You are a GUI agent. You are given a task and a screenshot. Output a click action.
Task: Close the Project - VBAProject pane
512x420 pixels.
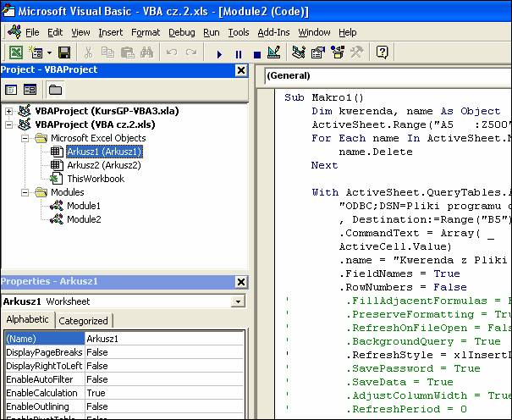[x=241, y=70]
